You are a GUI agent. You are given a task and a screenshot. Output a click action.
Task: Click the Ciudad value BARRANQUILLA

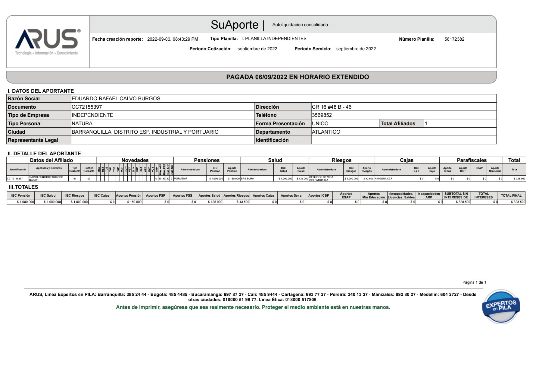tap(145, 132)
